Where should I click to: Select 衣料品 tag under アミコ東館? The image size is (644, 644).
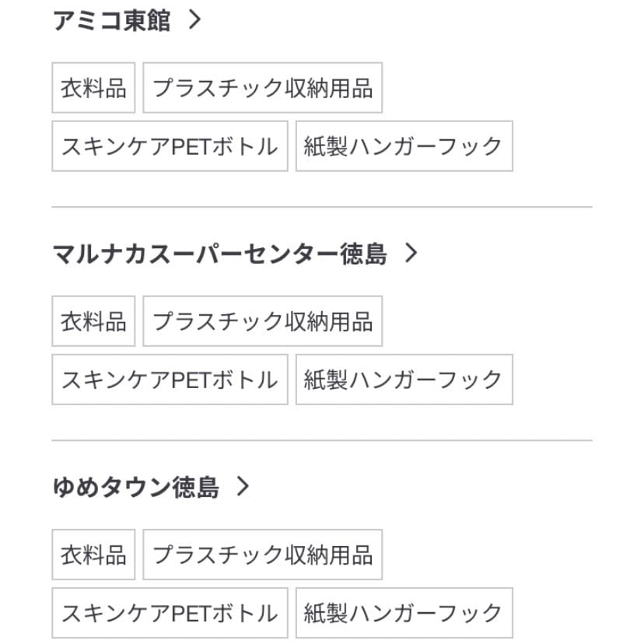[93, 88]
